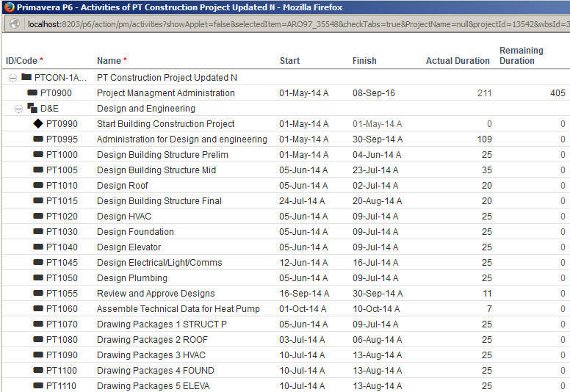Click the 405 remaining duration cell
The image size is (570, 392).
[558, 93]
